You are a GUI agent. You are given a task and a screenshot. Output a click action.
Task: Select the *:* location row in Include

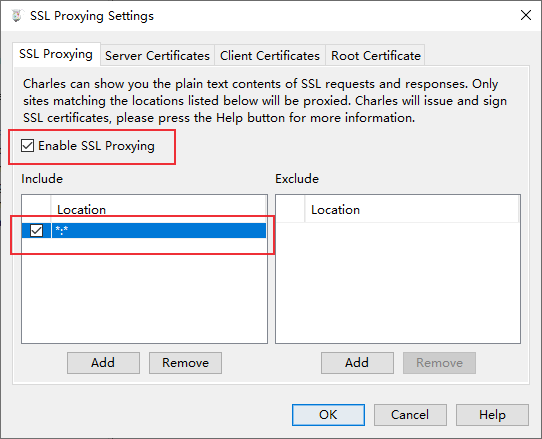[x=144, y=231]
